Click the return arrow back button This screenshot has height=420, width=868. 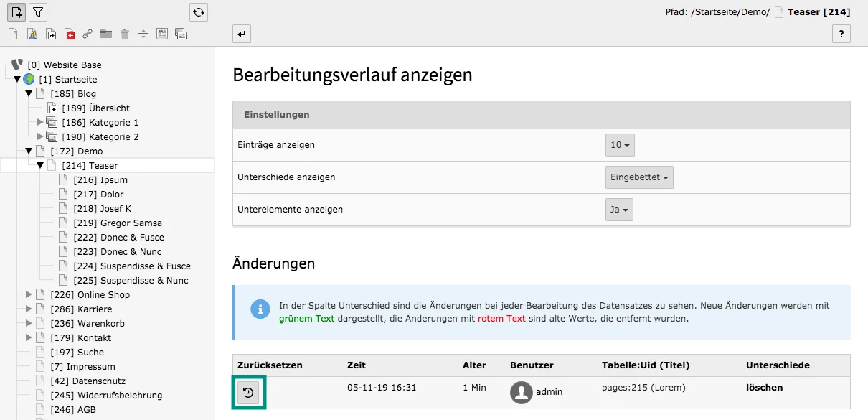click(x=241, y=34)
